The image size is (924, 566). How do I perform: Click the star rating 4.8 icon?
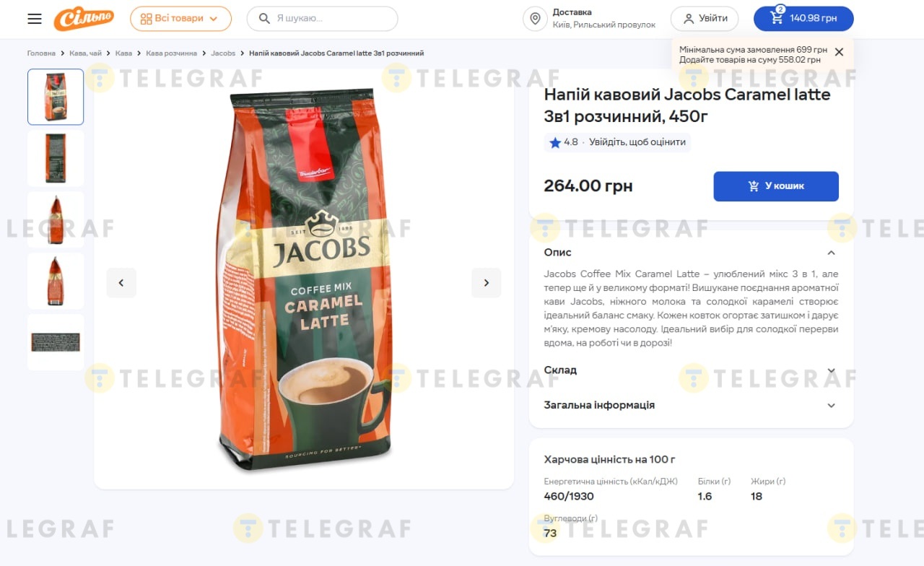[x=555, y=142]
